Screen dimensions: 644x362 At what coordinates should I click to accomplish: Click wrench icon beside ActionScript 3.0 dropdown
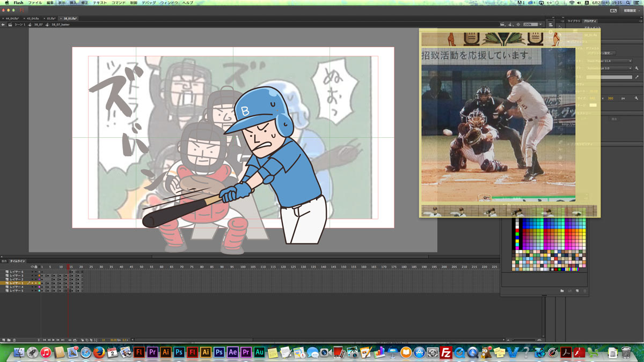click(636, 68)
